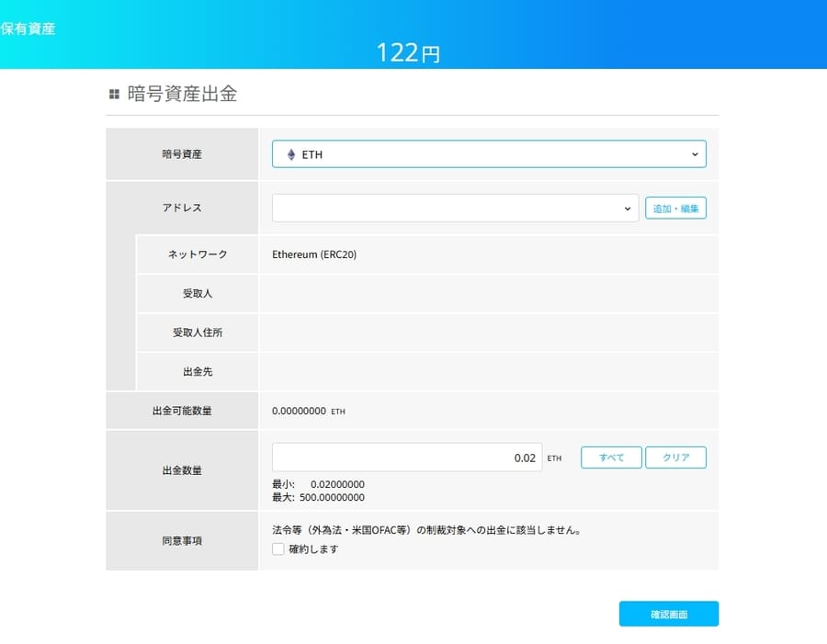Click the Ethereum diamond icon
This screenshot has height=644, width=827.
point(291,154)
